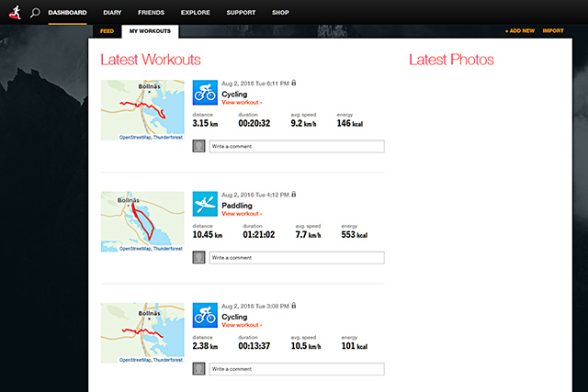This screenshot has width=588, height=392.
Task: Click the Add New link
Action: pos(519,31)
